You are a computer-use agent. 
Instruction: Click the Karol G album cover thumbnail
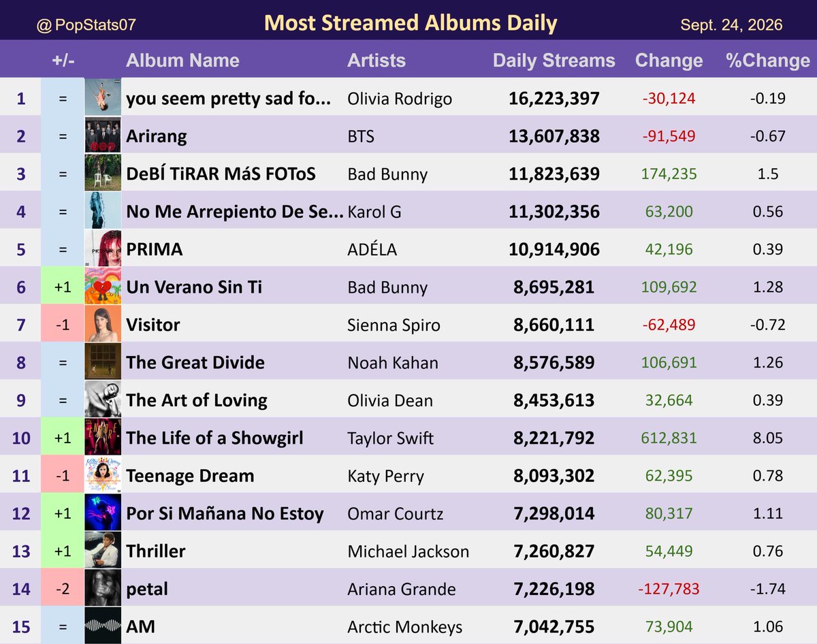coord(103,210)
